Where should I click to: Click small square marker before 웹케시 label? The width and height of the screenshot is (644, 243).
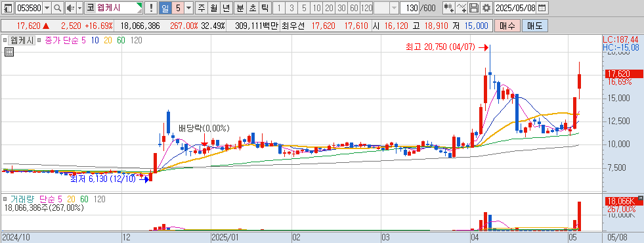(x=5, y=40)
